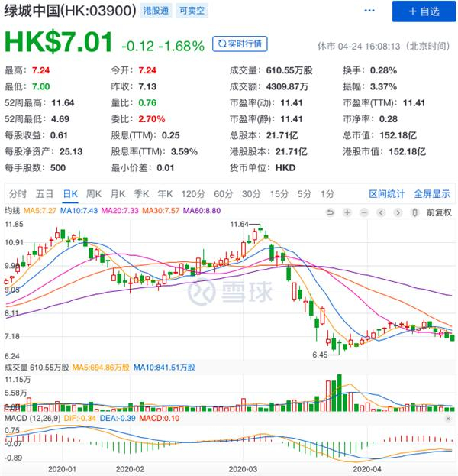Click the 实时行情 refresh button
The height and width of the screenshot is (476, 458).
click(x=240, y=44)
